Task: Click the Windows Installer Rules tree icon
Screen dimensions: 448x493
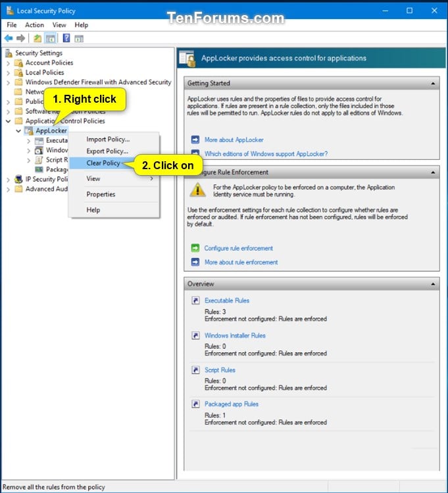Action: pyautogui.click(x=39, y=150)
